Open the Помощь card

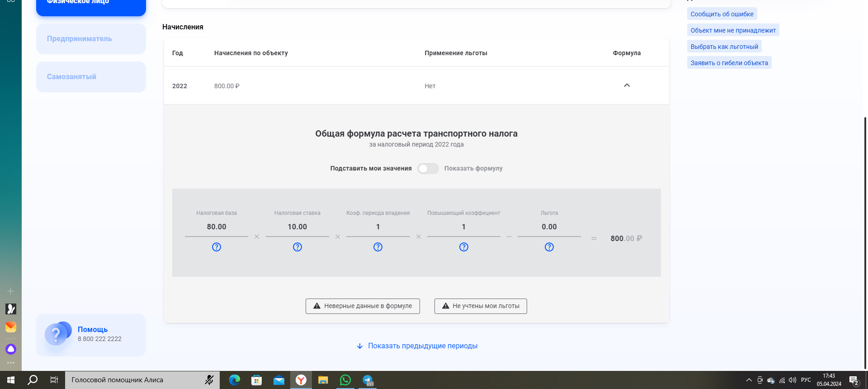[91, 335]
